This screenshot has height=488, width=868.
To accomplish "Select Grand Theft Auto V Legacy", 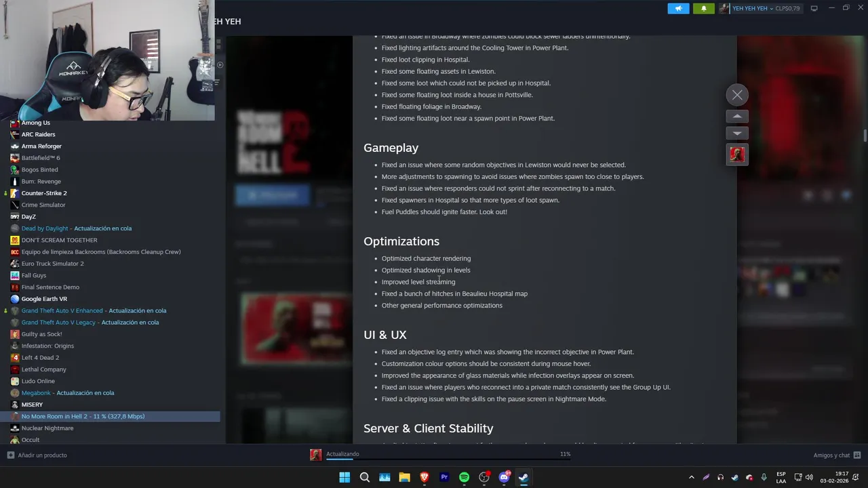I will coord(90,323).
